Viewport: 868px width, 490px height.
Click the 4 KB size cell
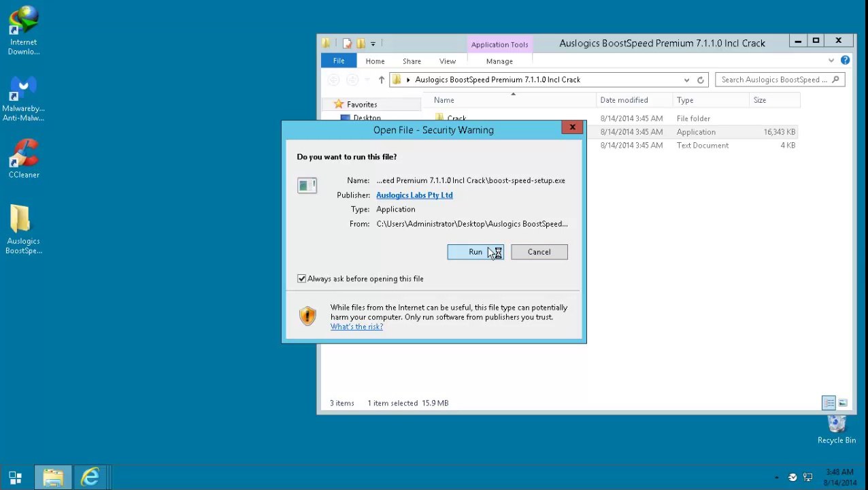click(788, 146)
